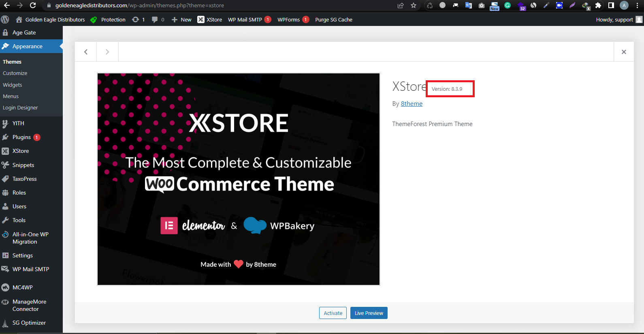
Task: Click the updates icon in admin bar
Action: tap(136, 19)
